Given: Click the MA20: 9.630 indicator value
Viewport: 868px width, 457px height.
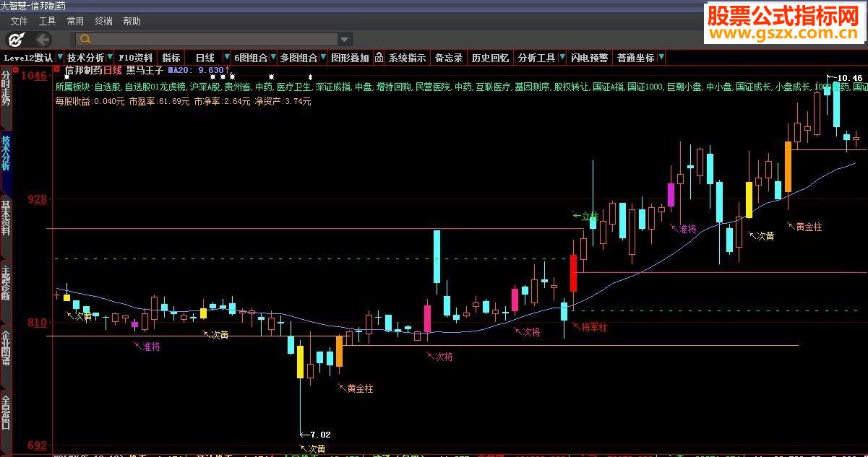Looking at the screenshot, I should 196,70.
